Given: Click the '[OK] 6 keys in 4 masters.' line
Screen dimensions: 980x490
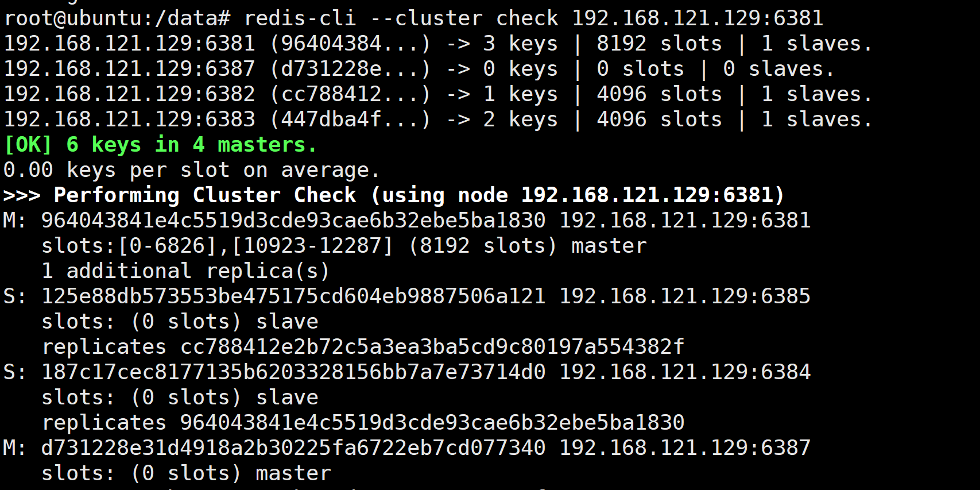Looking at the screenshot, I should (x=160, y=145).
